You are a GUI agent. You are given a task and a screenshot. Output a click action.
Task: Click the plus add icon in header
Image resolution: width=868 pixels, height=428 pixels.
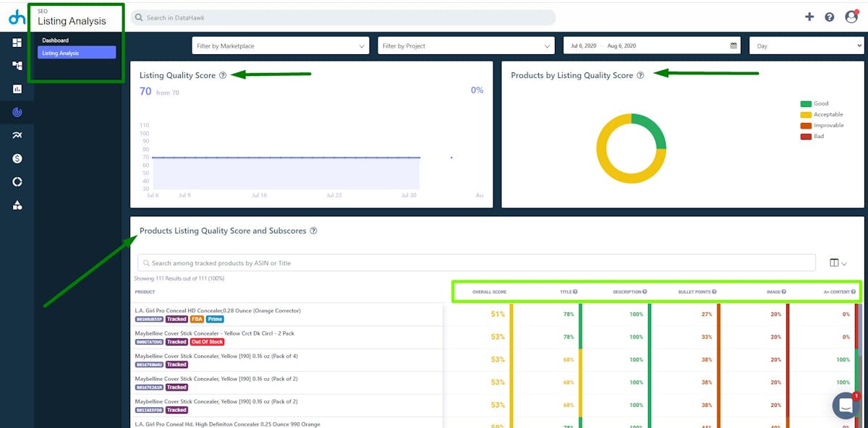tap(809, 17)
